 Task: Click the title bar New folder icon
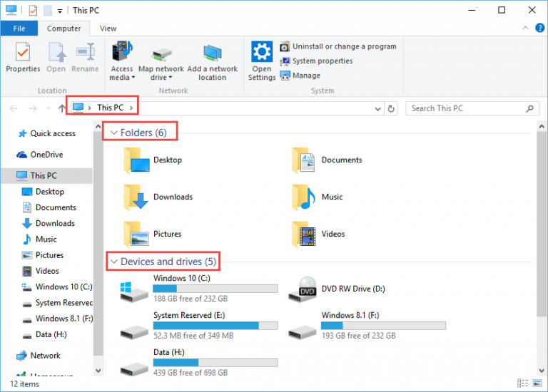click(48, 11)
